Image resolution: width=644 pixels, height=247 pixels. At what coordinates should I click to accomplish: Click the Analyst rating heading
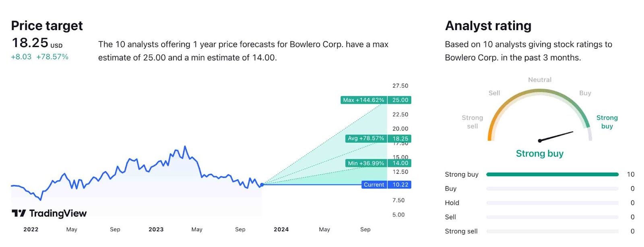pyautogui.click(x=488, y=26)
